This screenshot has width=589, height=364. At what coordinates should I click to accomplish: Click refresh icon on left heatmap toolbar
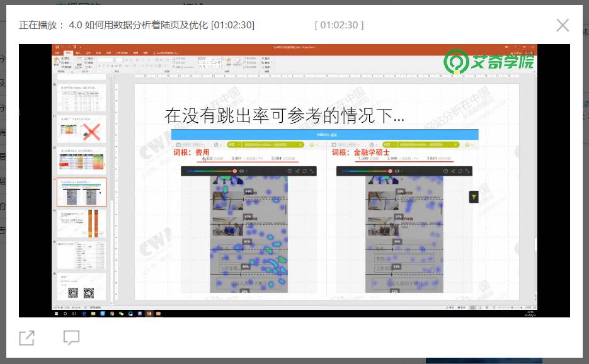click(x=305, y=171)
